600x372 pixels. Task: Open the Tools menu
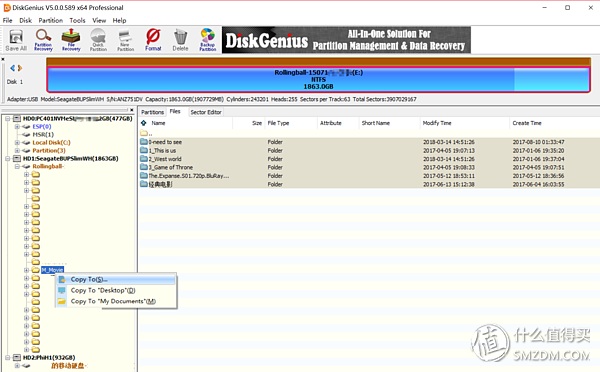(77, 21)
